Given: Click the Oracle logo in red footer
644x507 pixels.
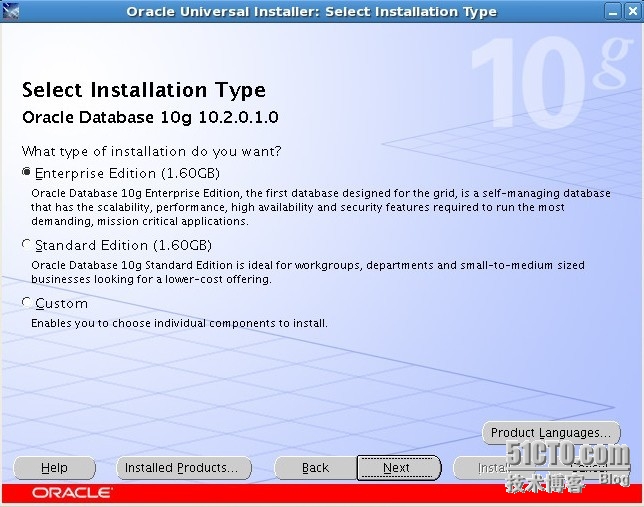Looking at the screenshot, I should tap(71, 493).
